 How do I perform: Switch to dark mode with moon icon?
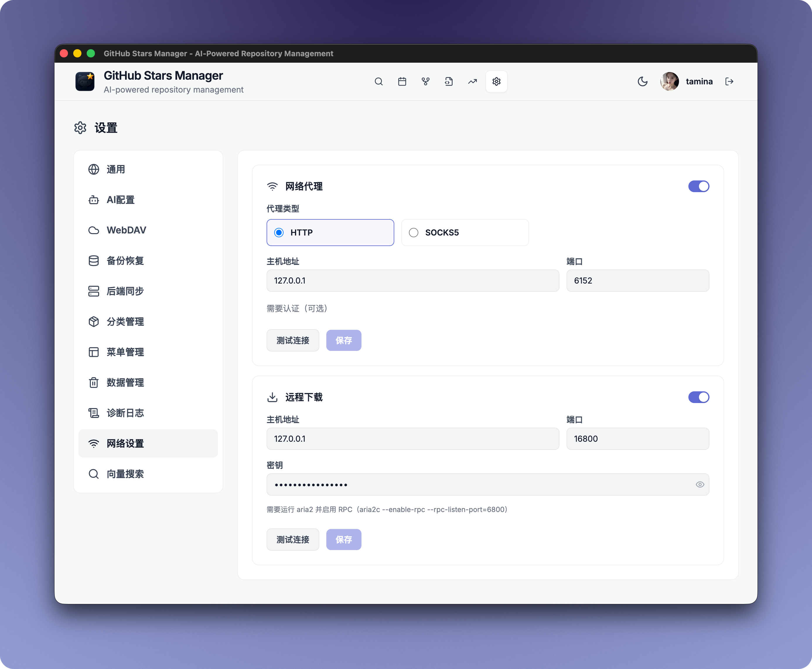[x=642, y=82]
